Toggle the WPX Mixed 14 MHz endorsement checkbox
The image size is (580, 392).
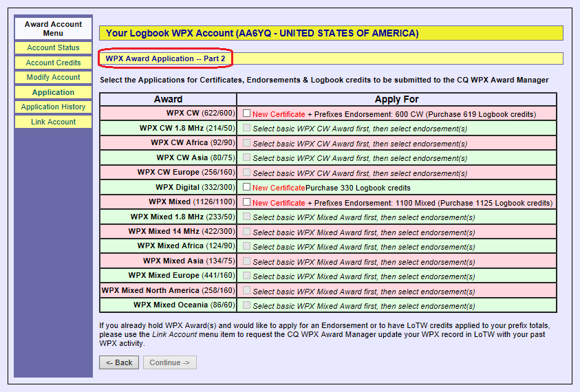(246, 232)
